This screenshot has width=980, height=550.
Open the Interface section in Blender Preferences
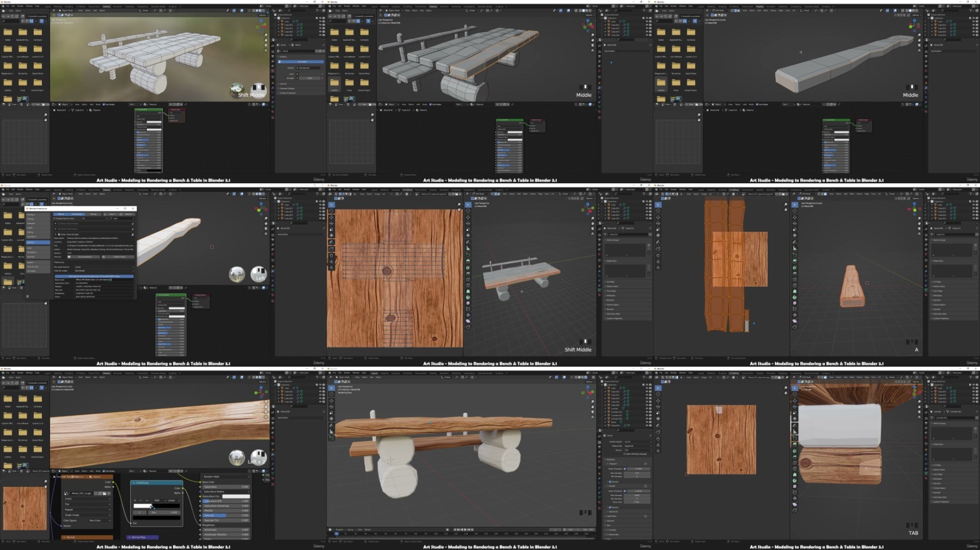pyautogui.click(x=38, y=215)
